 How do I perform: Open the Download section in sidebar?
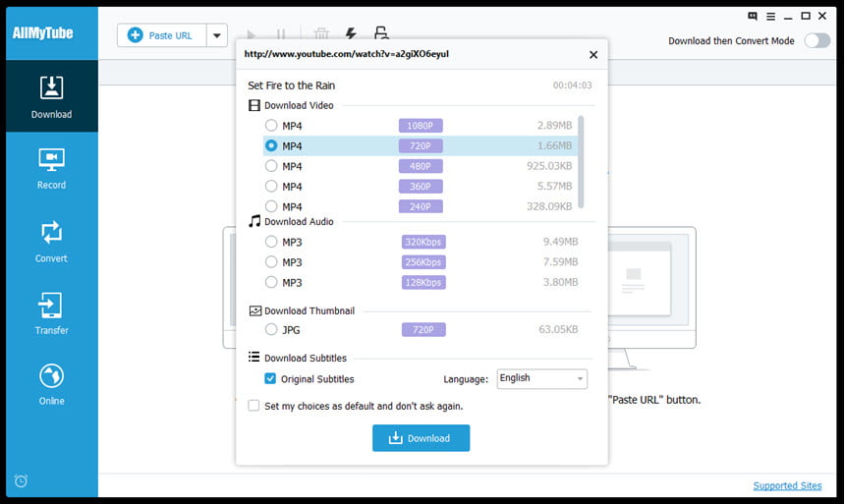point(52,96)
